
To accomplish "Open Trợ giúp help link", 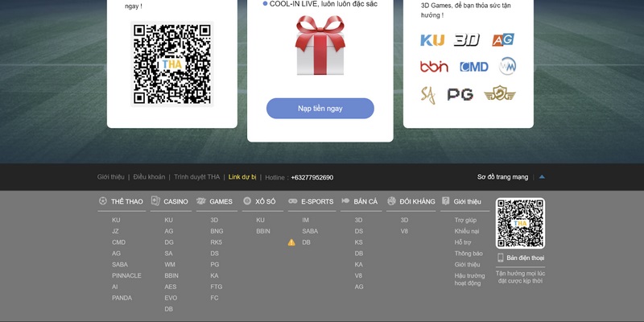I will pos(465,220).
